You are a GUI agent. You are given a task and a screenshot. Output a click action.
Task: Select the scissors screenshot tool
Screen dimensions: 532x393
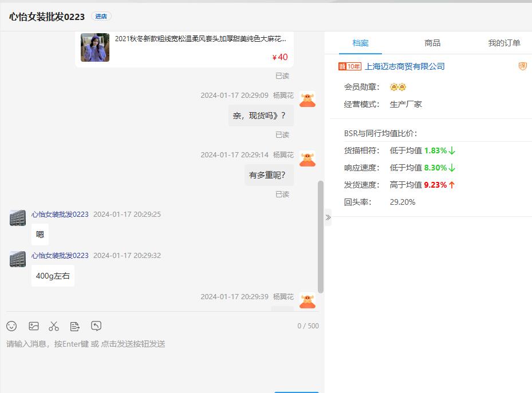[x=54, y=326]
